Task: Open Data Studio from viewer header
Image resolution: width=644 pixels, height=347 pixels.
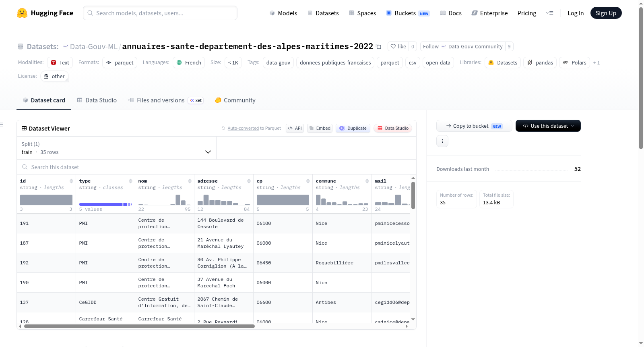Action: click(x=392, y=128)
